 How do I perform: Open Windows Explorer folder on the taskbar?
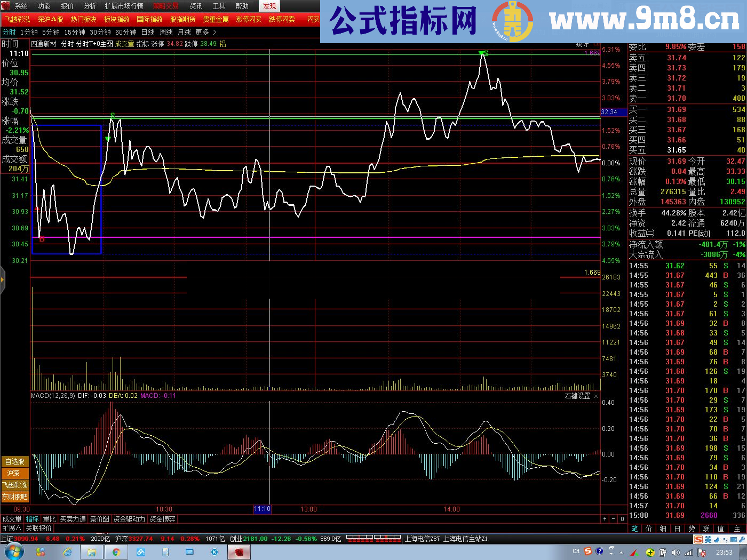91,552
